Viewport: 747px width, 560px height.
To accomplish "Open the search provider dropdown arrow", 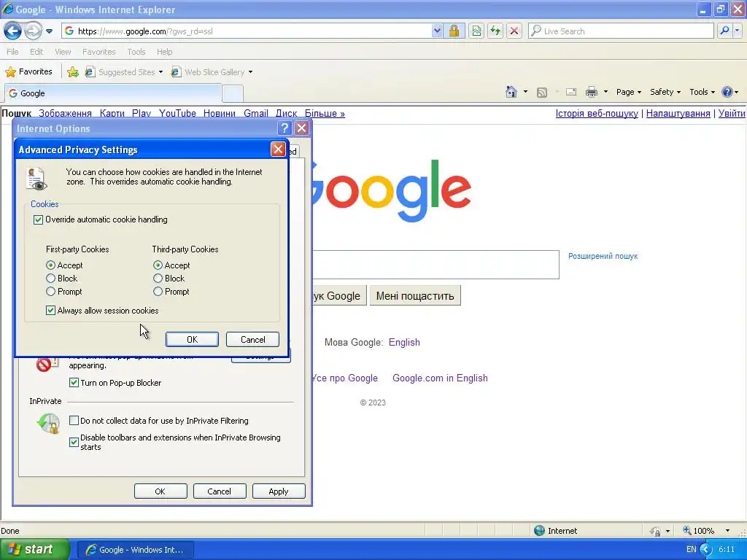I will pyautogui.click(x=738, y=31).
